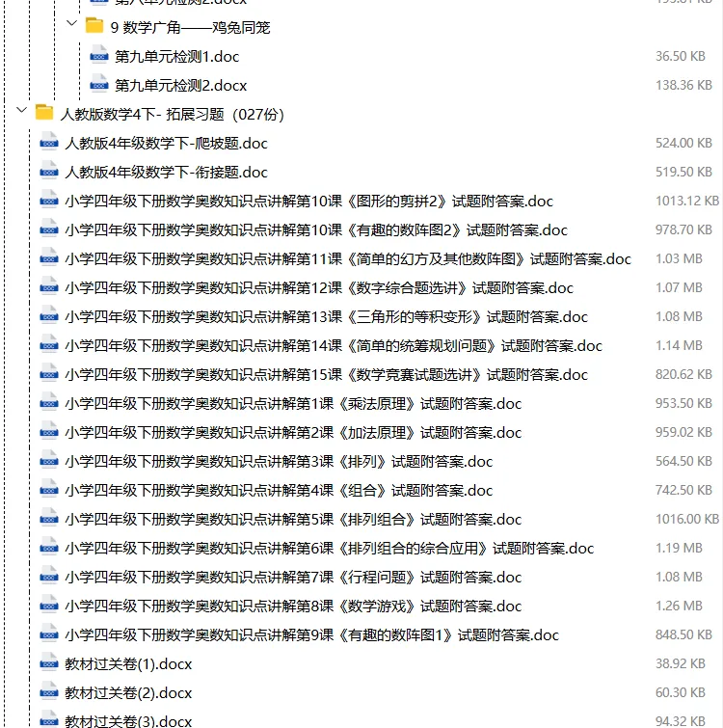The height and width of the screenshot is (728, 723).
Task: Click the folder icon for 人教版数学4下- 拓展习题
Action: (x=44, y=113)
